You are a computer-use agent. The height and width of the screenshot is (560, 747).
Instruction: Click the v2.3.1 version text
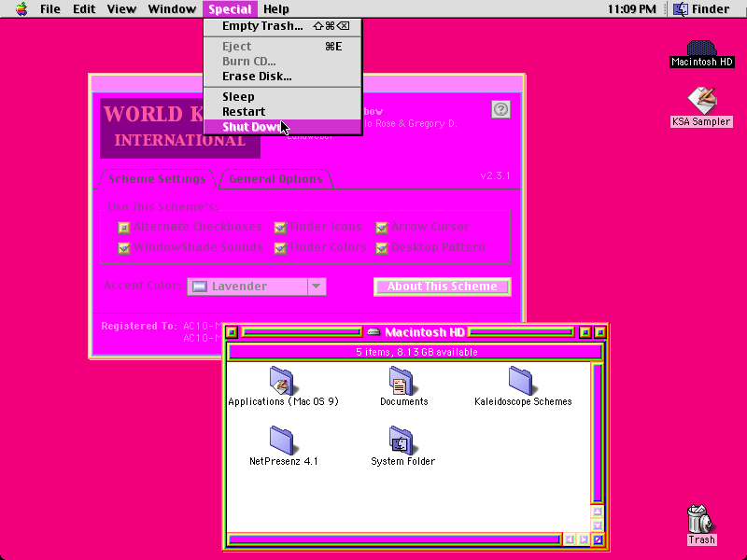tap(496, 175)
